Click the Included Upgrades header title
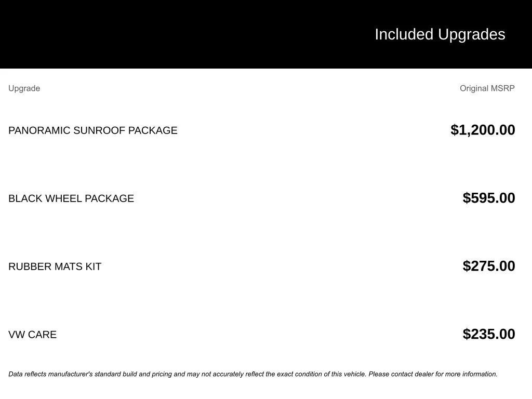The image size is (532, 399). tap(440, 35)
